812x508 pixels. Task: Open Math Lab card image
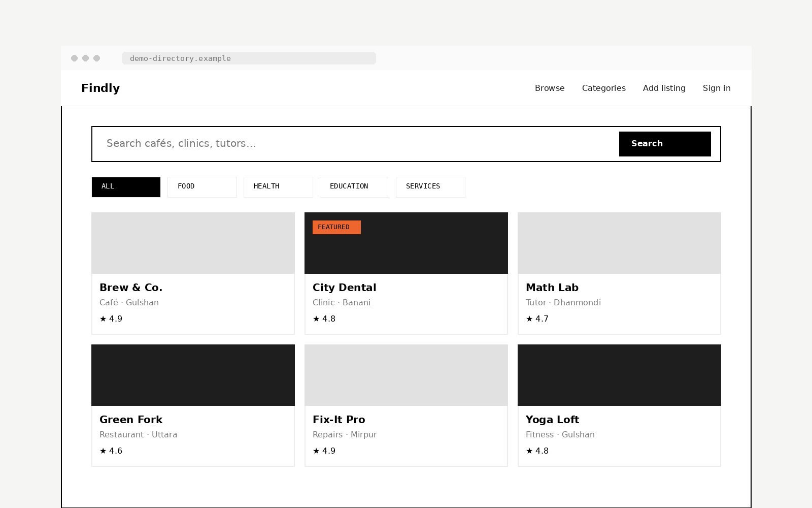tap(619, 243)
